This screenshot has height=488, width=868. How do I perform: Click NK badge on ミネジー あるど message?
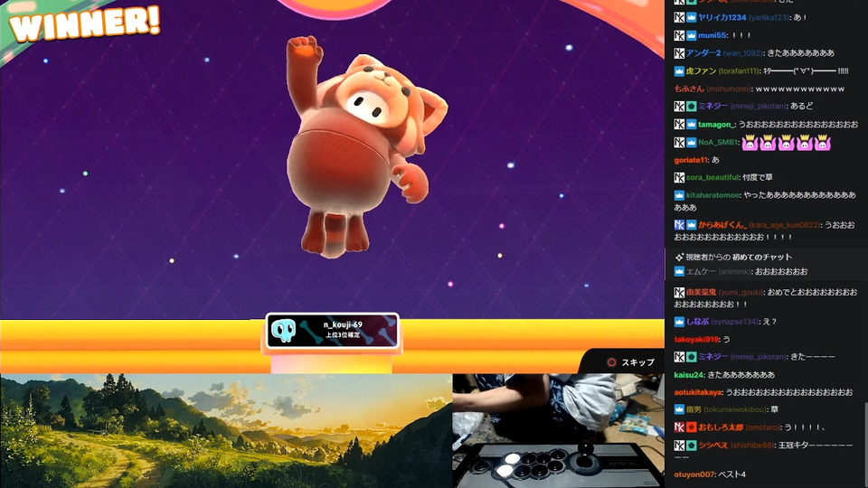(x=679, y=107)
